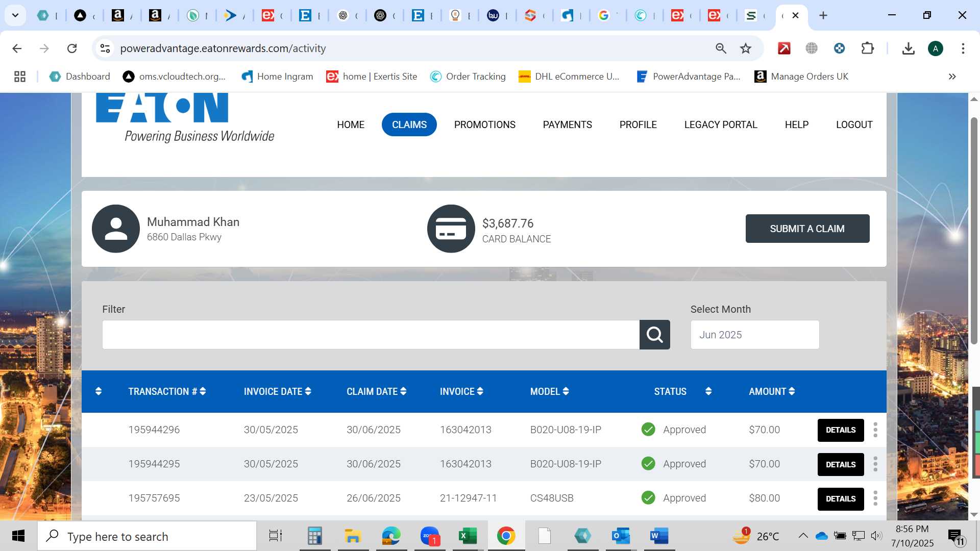The height and width of the screenshot is (551, 980).
Task: Sort table by Amount column
Action: coord(772,391)
